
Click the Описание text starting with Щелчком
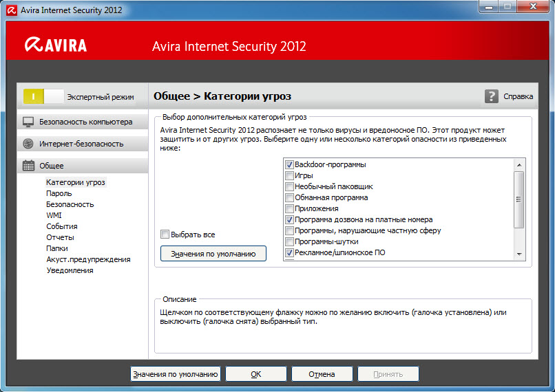click(333, 317)
